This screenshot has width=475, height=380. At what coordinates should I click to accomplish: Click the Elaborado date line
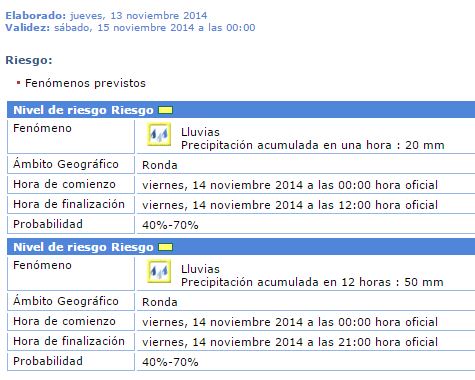106,16
